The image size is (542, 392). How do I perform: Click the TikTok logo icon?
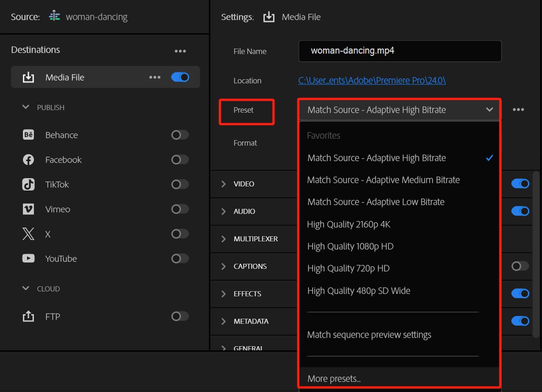28,185
